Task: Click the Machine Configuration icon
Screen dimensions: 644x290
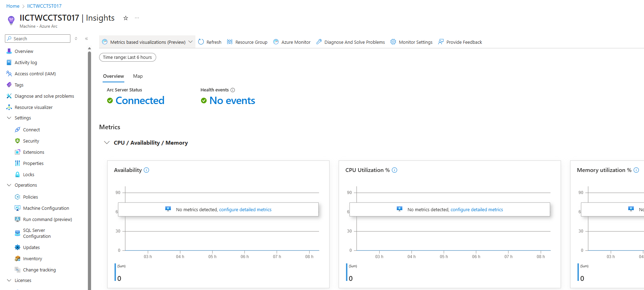Action: coord(18,208)
